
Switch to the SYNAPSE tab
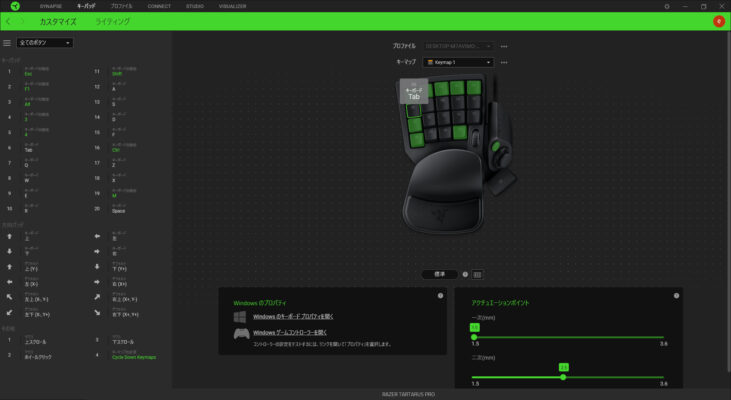coord(50,7)
